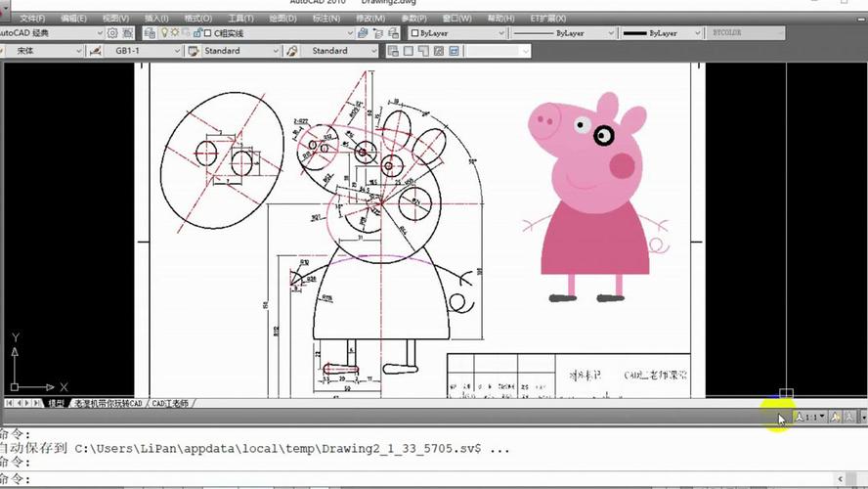The image size is (868, 489).
Task: Toggle the layer on/off lightbulb icon
Action: click(164, 33)
